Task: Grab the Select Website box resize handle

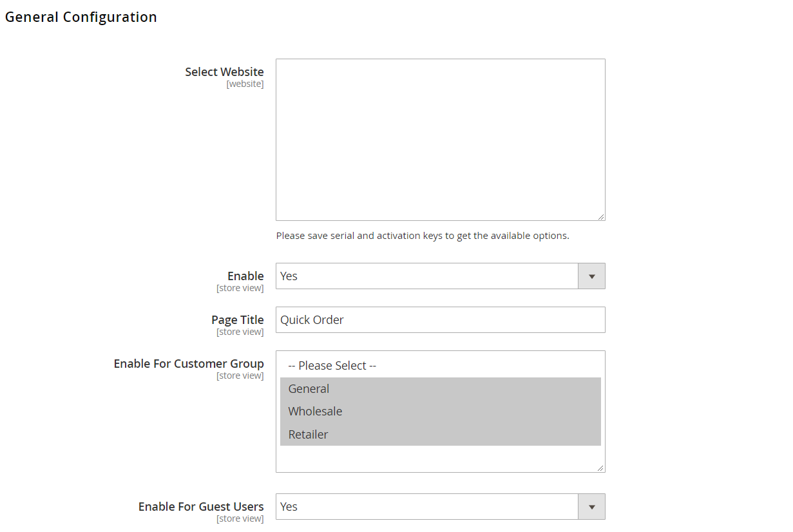Action: [600, 216]
